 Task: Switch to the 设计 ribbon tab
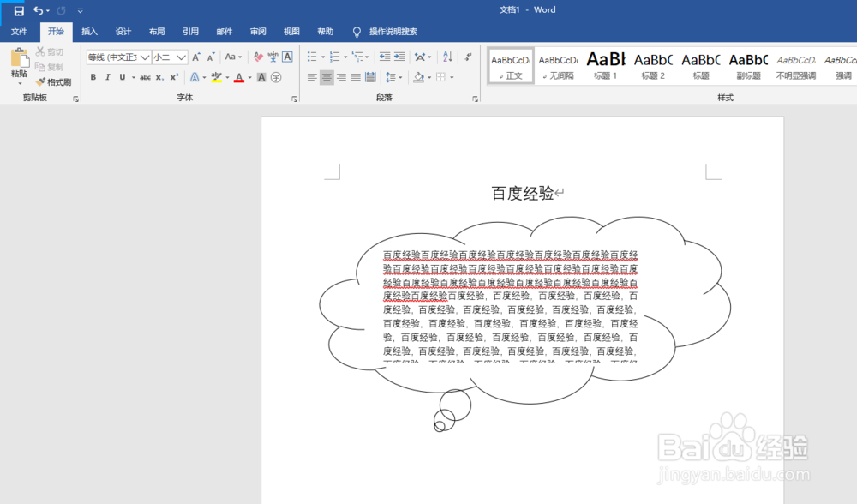(123, 32)
